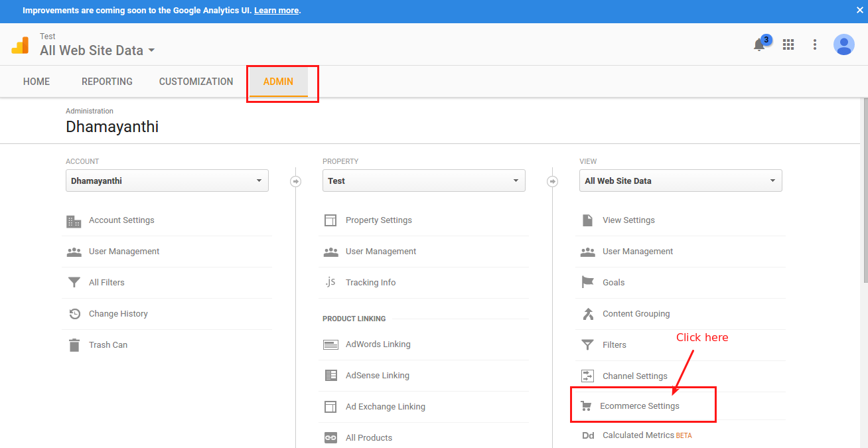Open Content Grouping
868x448 pixels.
point(636,314)
